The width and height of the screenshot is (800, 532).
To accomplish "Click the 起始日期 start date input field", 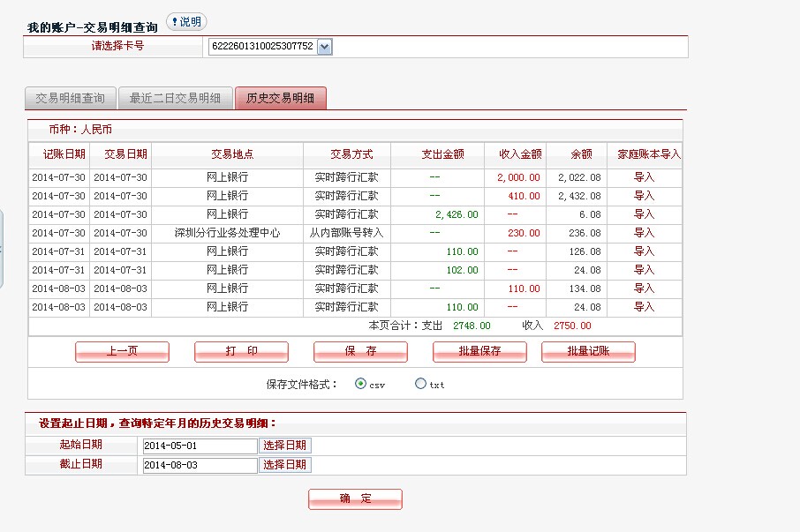I will (x=200, y=446).
